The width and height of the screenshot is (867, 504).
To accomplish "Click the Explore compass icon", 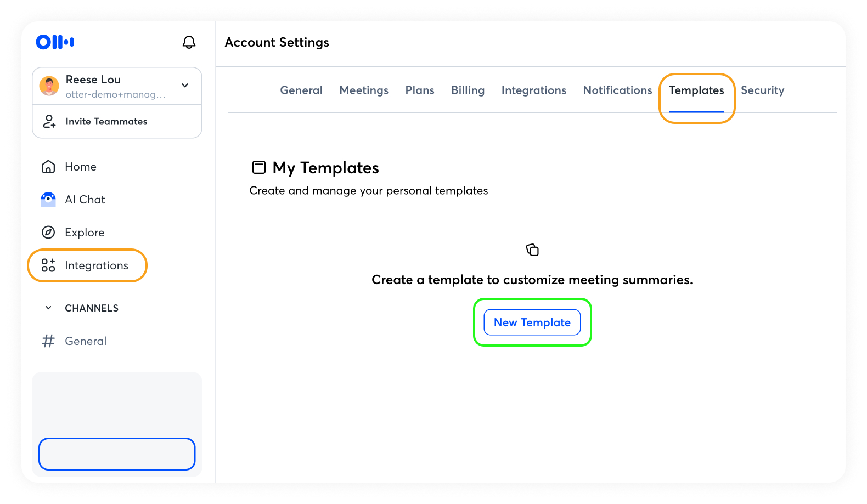I will (x=48, y=233).
